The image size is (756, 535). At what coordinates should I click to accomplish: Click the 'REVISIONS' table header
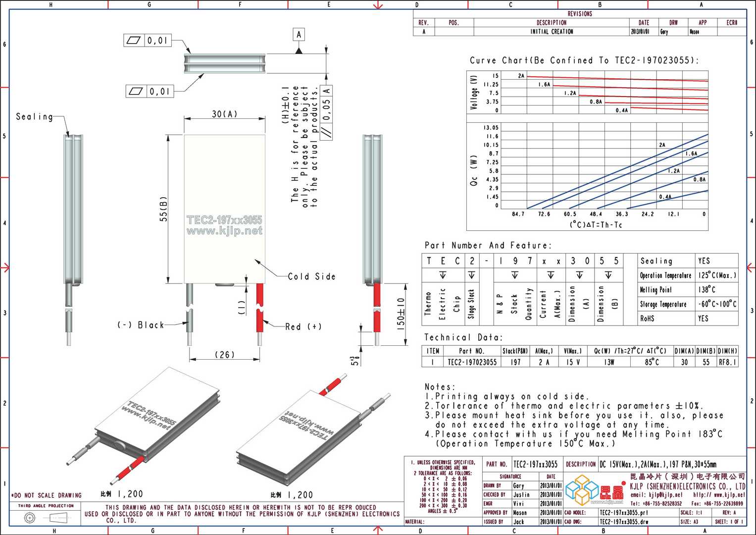coord(580,14)
